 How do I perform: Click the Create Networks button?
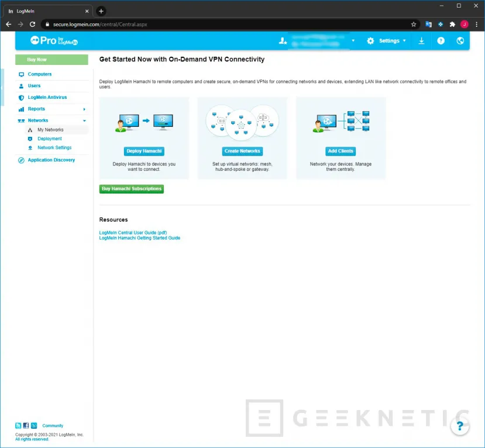[x=242, y=151]
